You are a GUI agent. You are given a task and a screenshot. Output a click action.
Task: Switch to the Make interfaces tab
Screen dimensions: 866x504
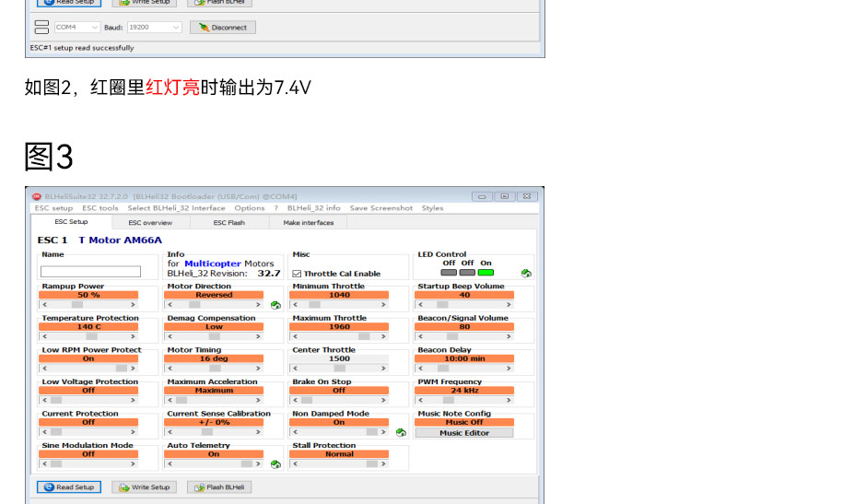(x=309, y=223)
